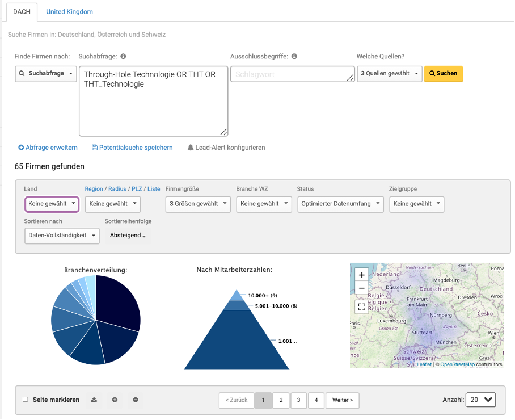Click the large bottom 1.001 pyramid segment
The height and width of the screenshot is (420, 515).
(237, 342)
